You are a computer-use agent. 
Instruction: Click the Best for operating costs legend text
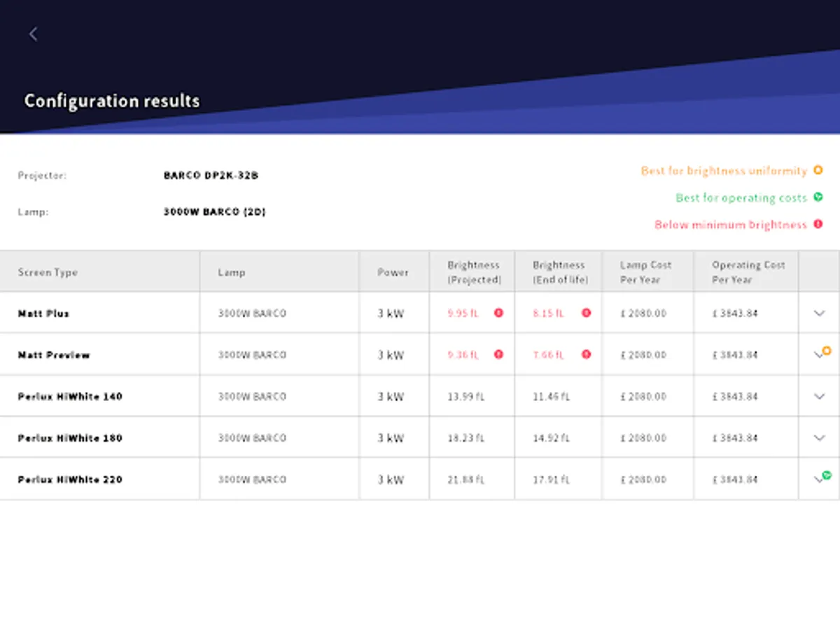[x=741, y=198]
